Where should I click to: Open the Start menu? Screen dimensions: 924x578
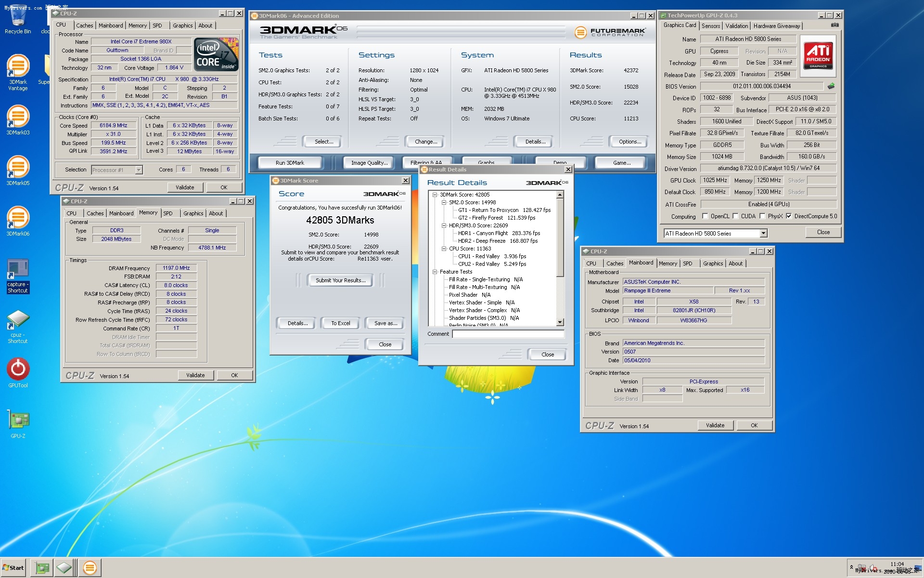pyautogui.click(x=13, y=568)
